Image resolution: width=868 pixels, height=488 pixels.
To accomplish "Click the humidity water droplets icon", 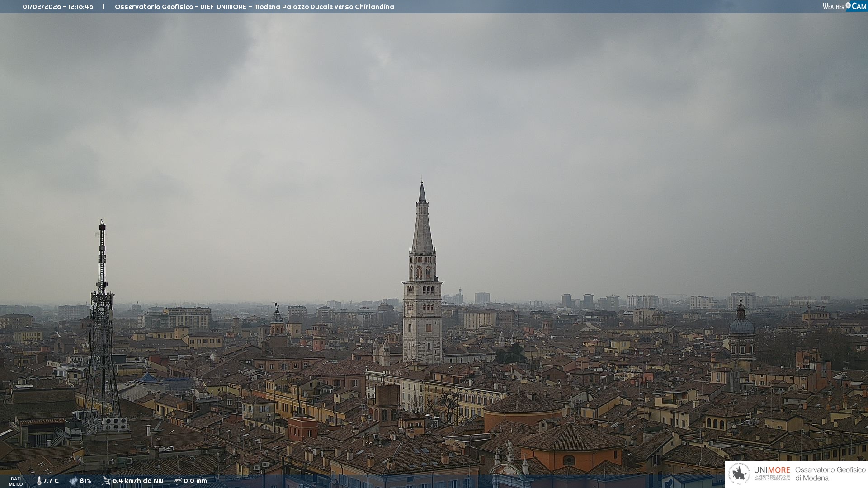I will [x=73, y=481].
